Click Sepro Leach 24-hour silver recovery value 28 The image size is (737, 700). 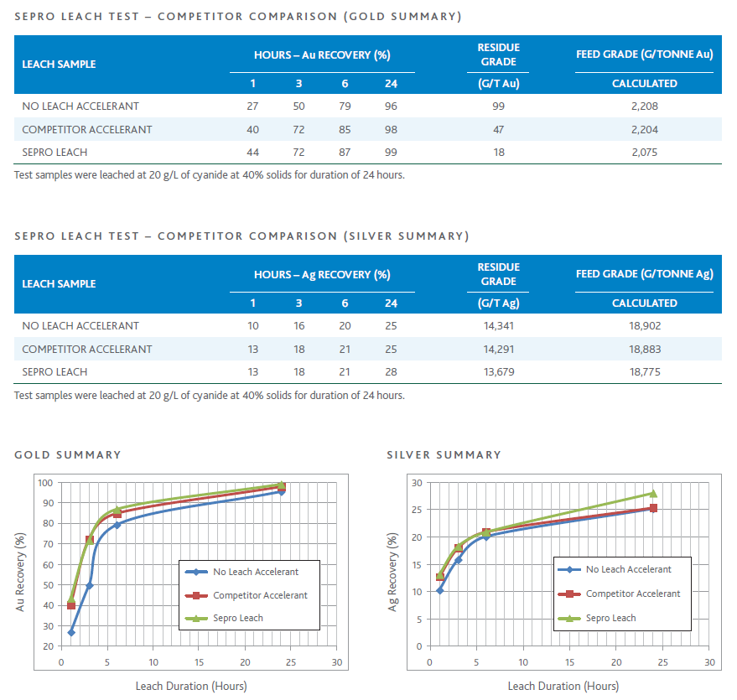click(391, 372)
